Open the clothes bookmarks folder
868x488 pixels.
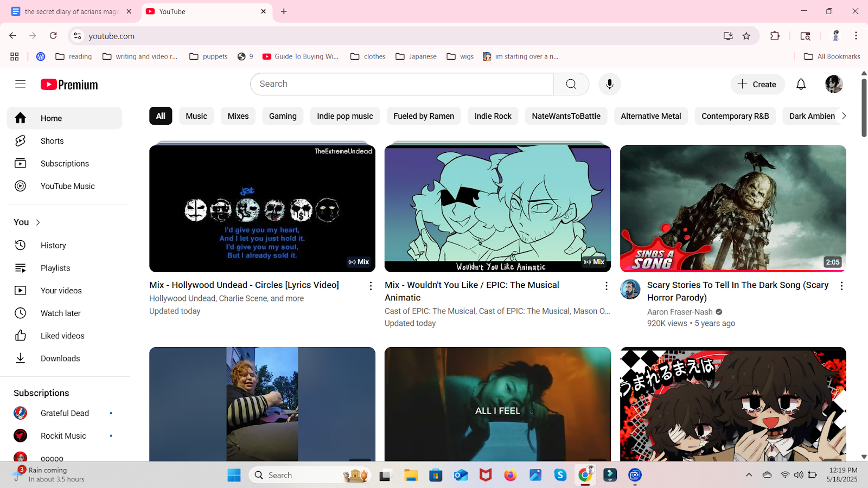(x=368, y=56)
